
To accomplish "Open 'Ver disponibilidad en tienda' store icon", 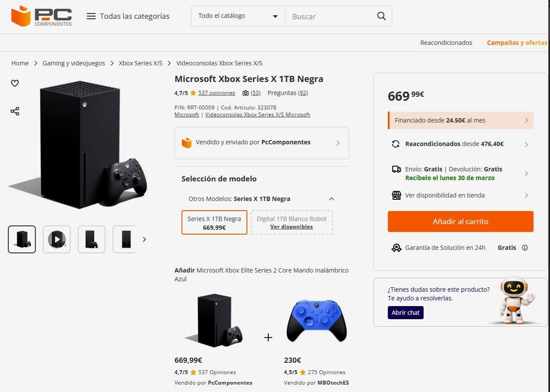I will click(396, 195).
